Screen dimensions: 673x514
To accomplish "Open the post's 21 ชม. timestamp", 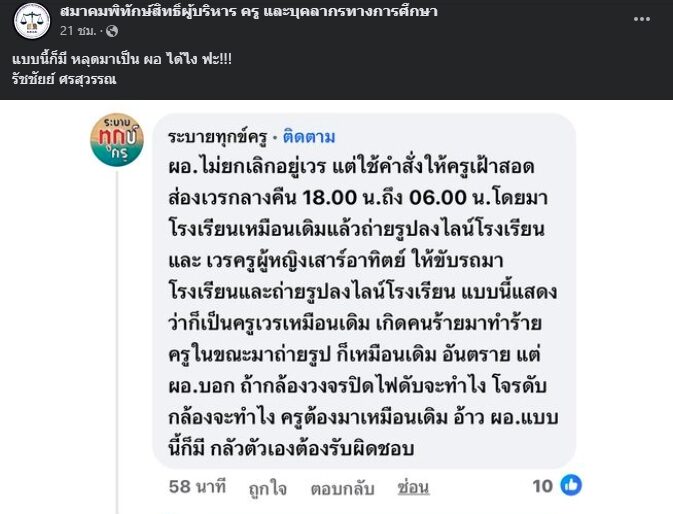I will [78, 31].
